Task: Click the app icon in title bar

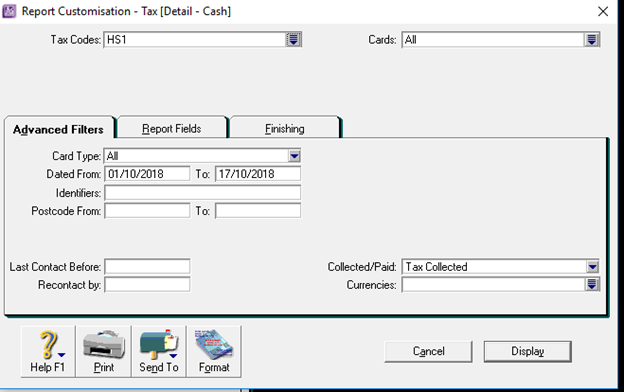Action: (9, 11)
